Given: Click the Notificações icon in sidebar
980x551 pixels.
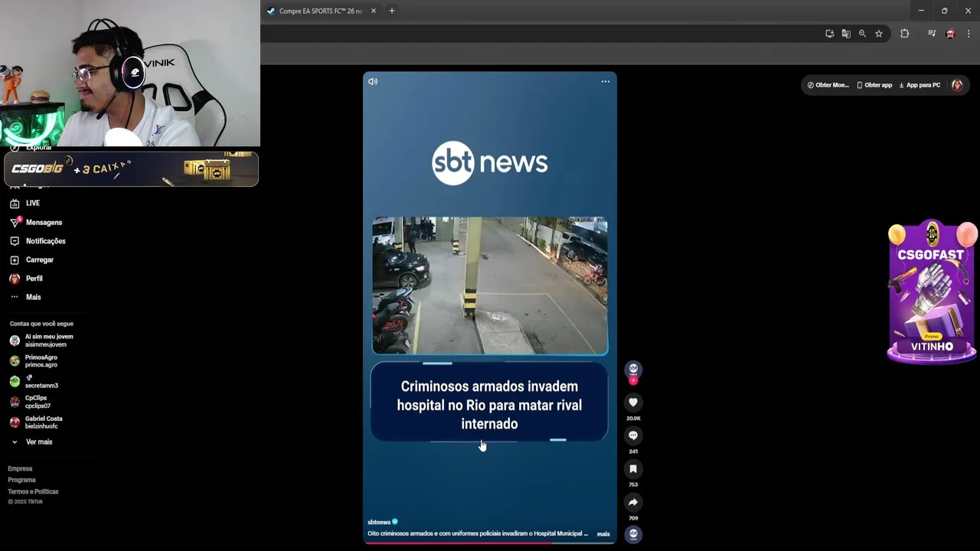Looking at the screenshot, I should pyautogui.click(x=15, y=241).
